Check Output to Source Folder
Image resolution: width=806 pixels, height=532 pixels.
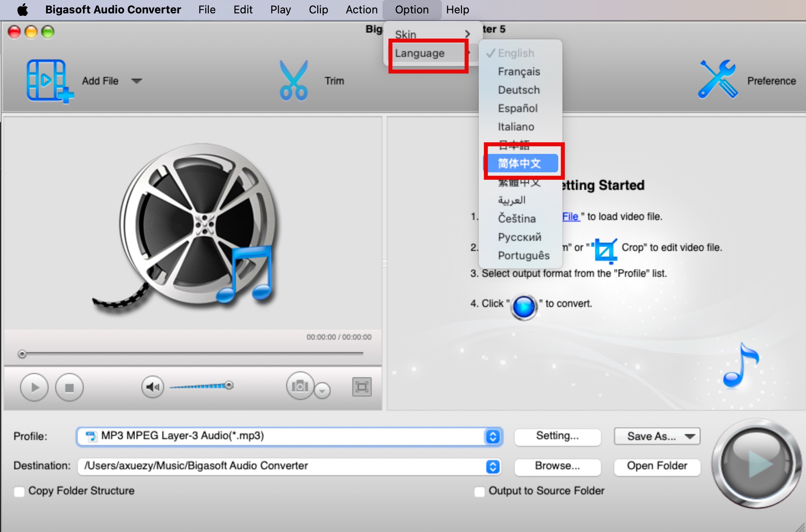(480, 491)
